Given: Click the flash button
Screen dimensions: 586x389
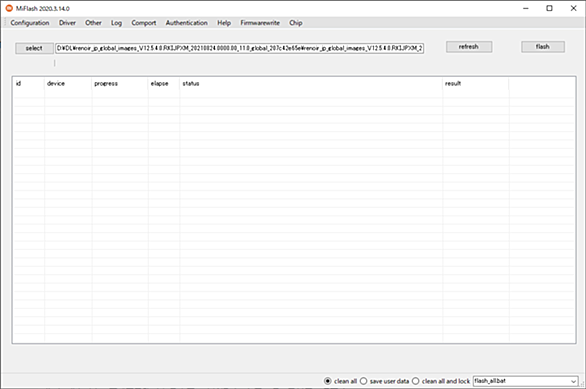Looking at the screenshot, I should pyautogui.click(x=543, y=47).
